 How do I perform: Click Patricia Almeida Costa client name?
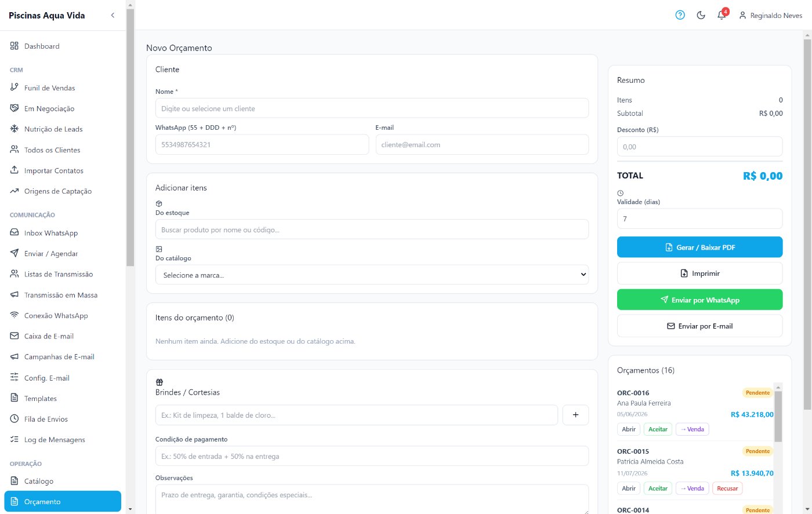650,462
